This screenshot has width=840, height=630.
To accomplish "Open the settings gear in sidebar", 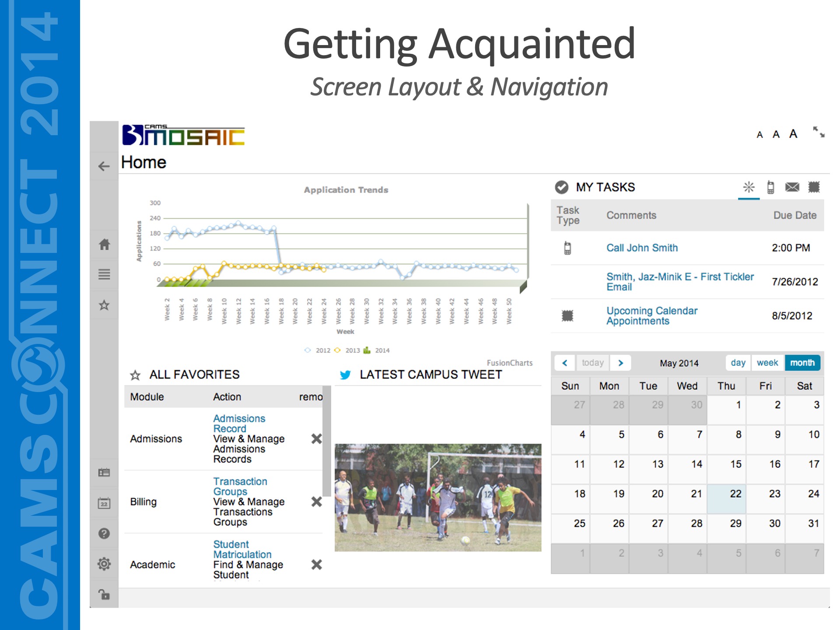I will (104, 564).
